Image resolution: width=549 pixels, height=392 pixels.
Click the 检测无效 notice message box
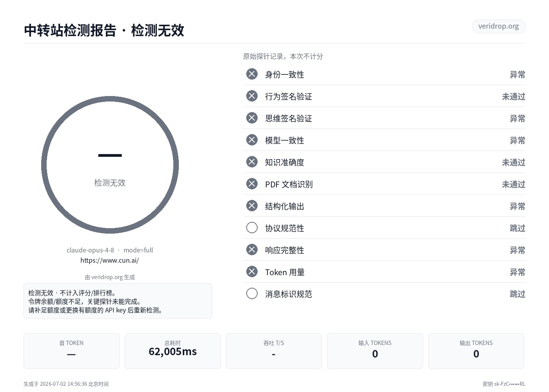pos(118,301)
